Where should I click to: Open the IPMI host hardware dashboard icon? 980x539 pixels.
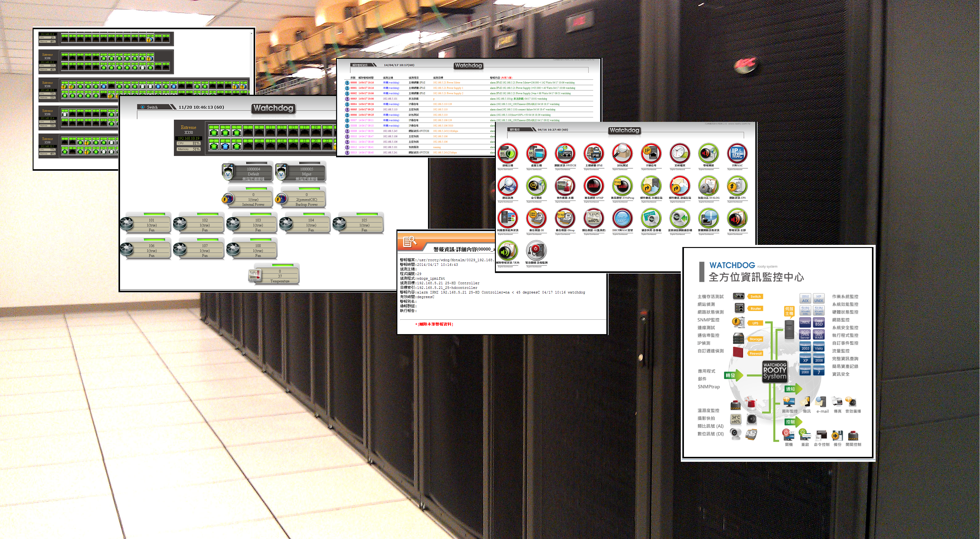point(593,154)
